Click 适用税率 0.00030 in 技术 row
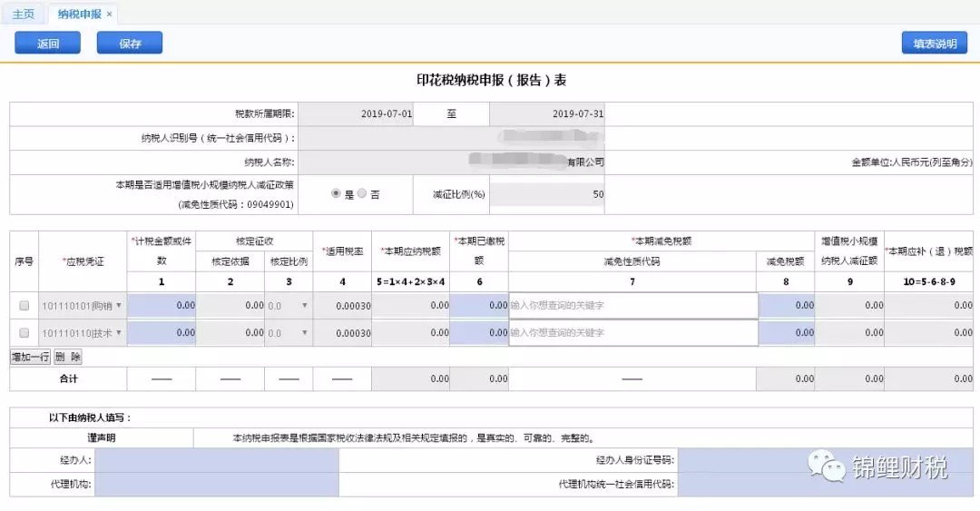The height and width of the screenshot is (511, 980). 342,333
